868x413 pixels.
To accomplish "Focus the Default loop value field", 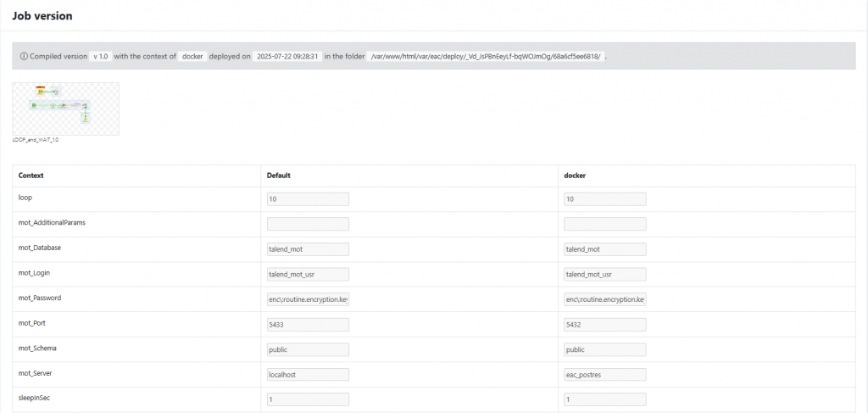I will click(308, 199).
